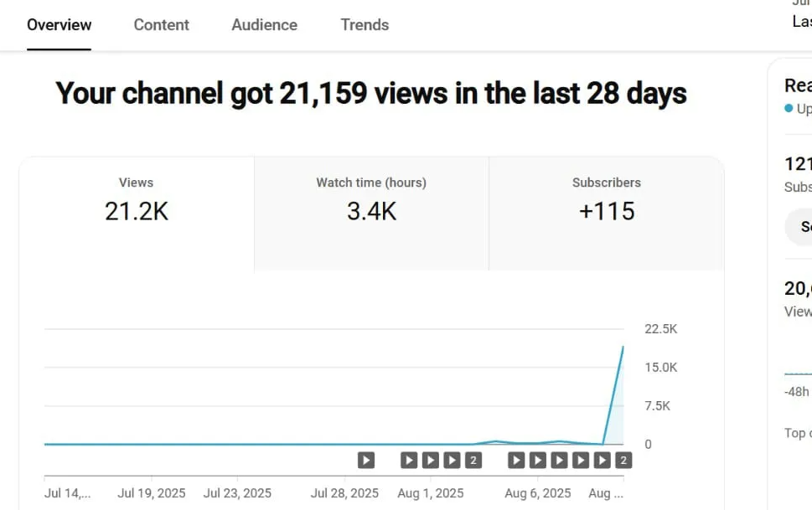Click play marker immediately left of first '2' badge
The width and height of the screenshot is (812, 510).
(452, 460)
